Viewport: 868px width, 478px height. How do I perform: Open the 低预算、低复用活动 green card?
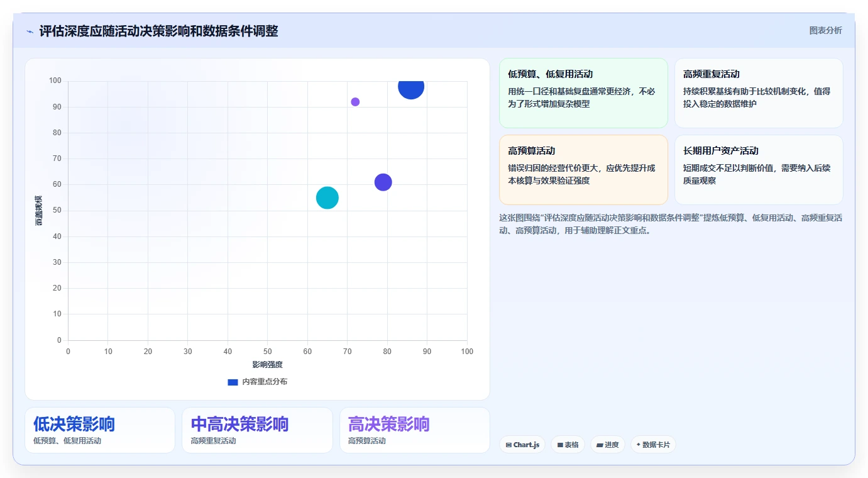point(583,93)
